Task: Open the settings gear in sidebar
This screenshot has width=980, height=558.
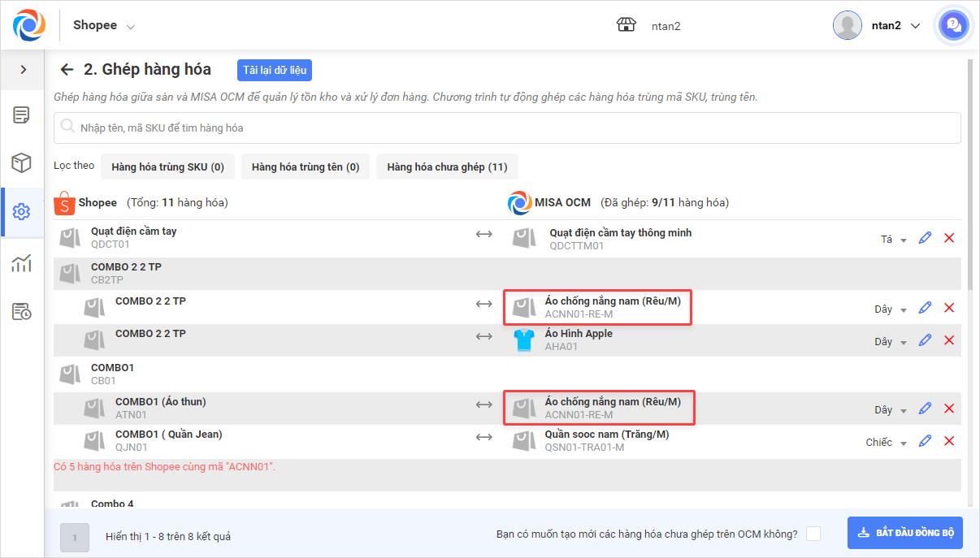Action: point(22,212)
